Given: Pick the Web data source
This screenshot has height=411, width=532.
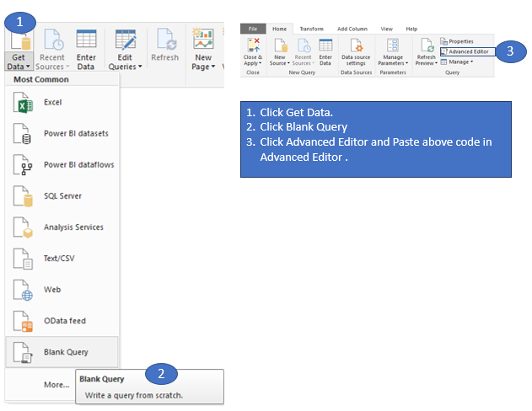Looking at the screenshot, I should pos(62,290).
